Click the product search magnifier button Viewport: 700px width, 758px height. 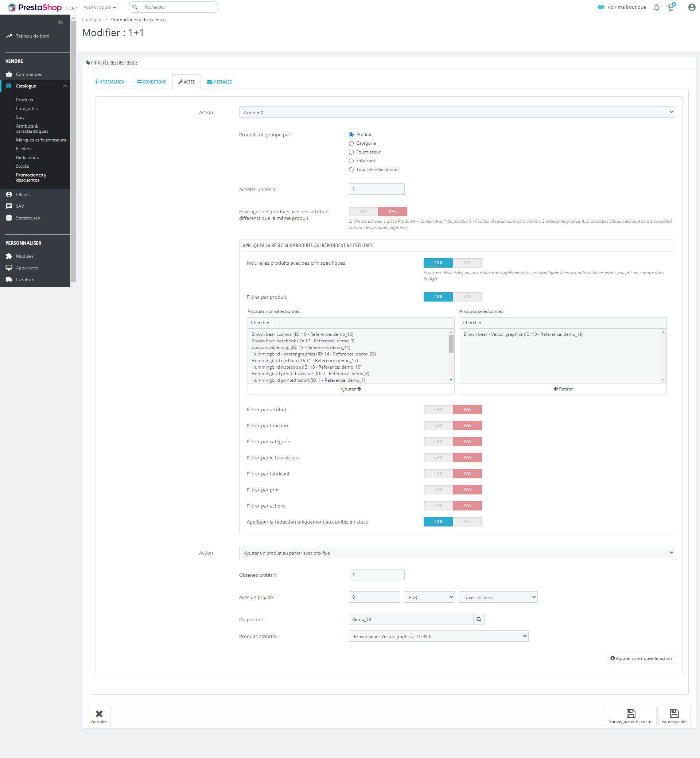478,619
